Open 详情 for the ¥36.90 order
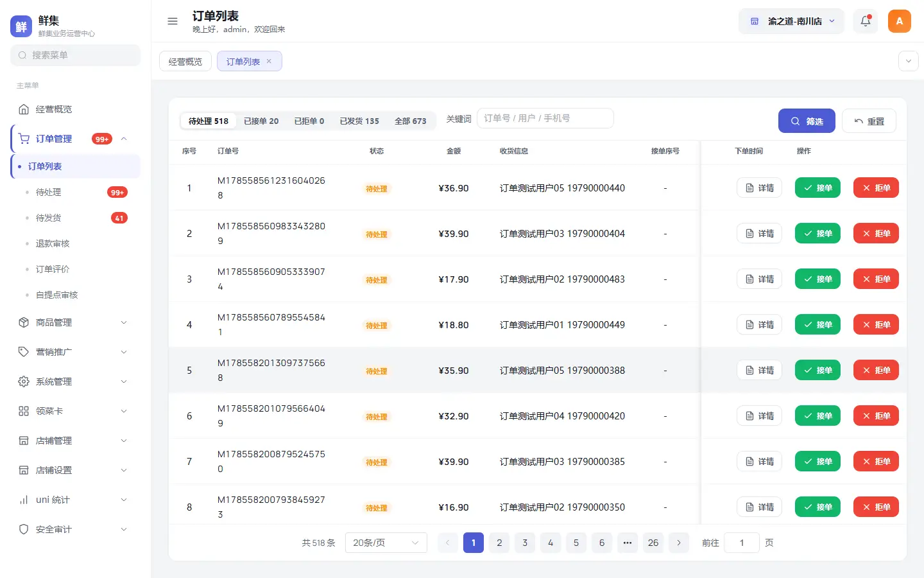Viewport: 924px width, 578px height. 759,188
